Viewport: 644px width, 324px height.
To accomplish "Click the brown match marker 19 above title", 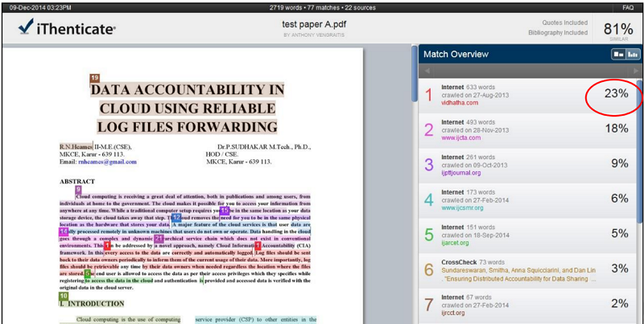I will pos(95,78).
